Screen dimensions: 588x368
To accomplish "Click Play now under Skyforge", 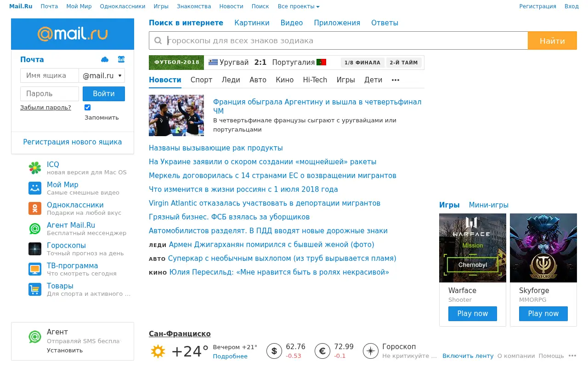I will click(543, 314).
